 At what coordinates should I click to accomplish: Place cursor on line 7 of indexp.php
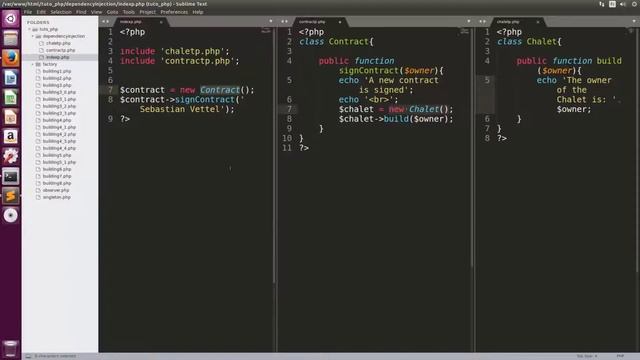coord(187,90)
